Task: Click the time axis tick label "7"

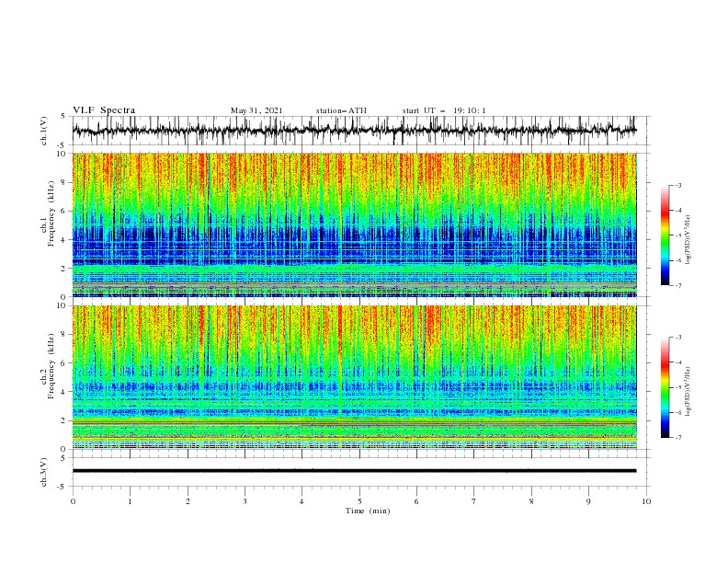Action: [x=474, y=501]
